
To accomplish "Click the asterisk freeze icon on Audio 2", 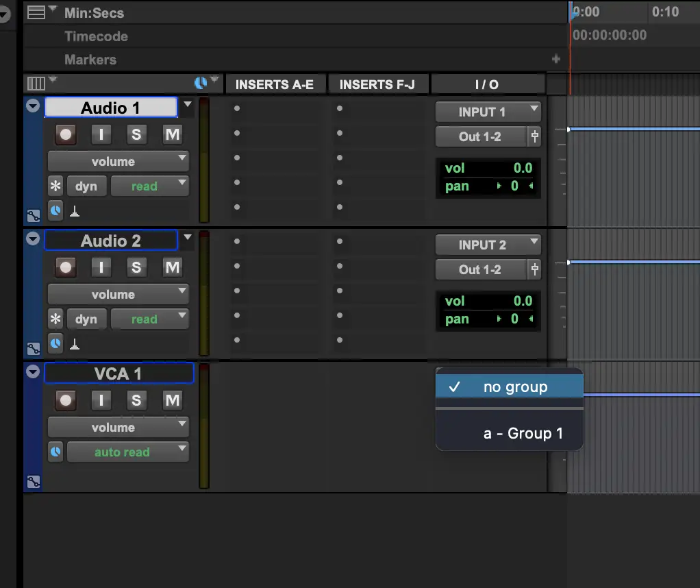I will [55, 319].
